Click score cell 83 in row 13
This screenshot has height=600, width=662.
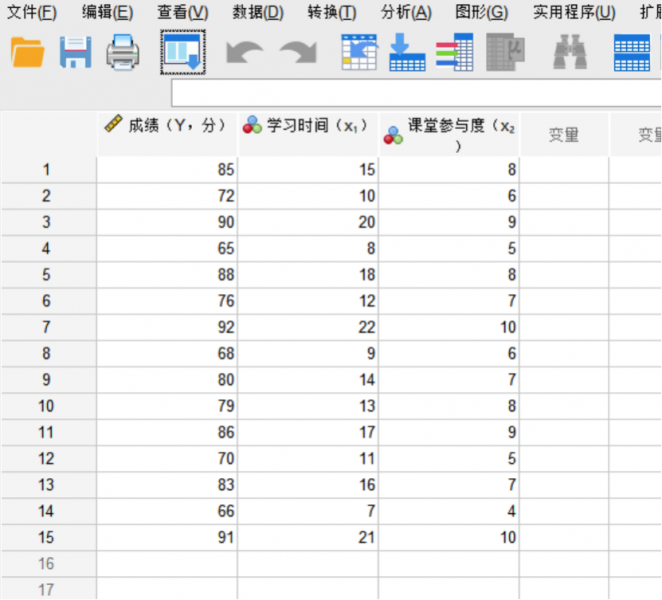pos(167,485)
